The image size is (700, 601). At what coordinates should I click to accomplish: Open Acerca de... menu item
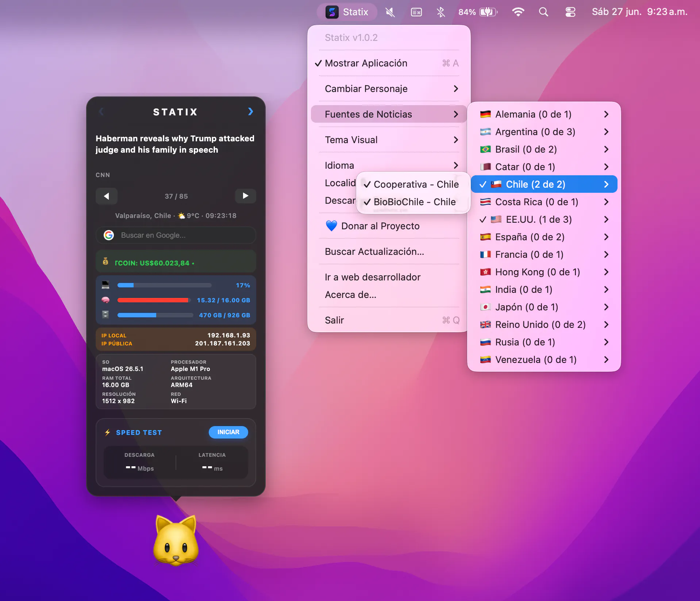pos(388,295)
